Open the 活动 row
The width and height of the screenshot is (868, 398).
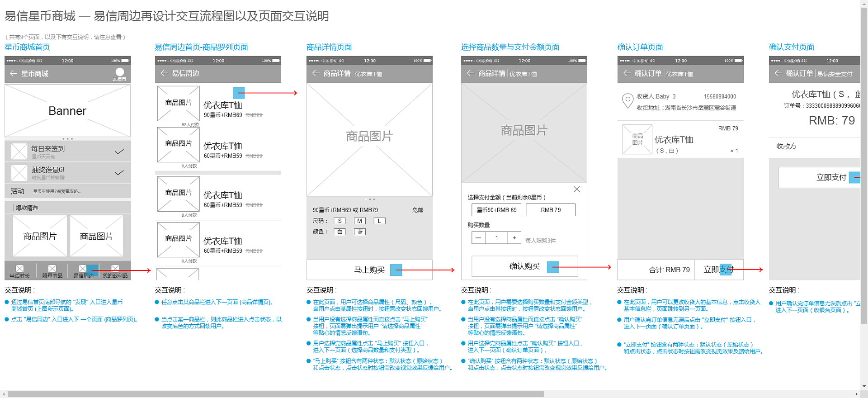68,191
